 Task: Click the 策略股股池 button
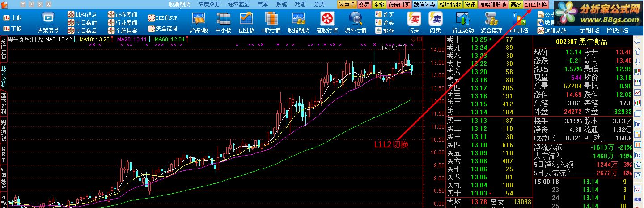493,4
